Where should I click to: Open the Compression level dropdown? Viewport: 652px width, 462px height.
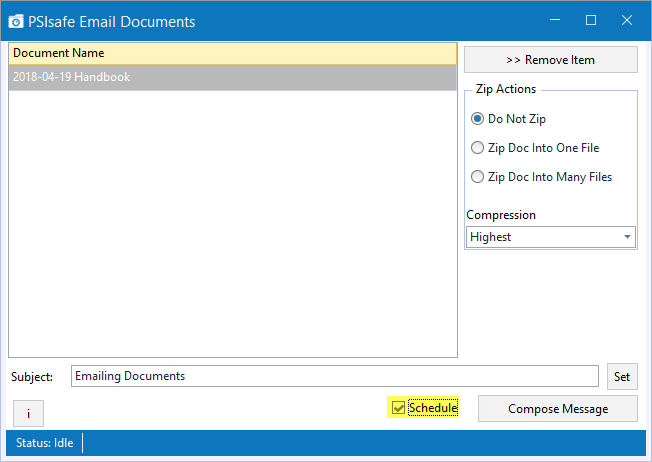551,237
